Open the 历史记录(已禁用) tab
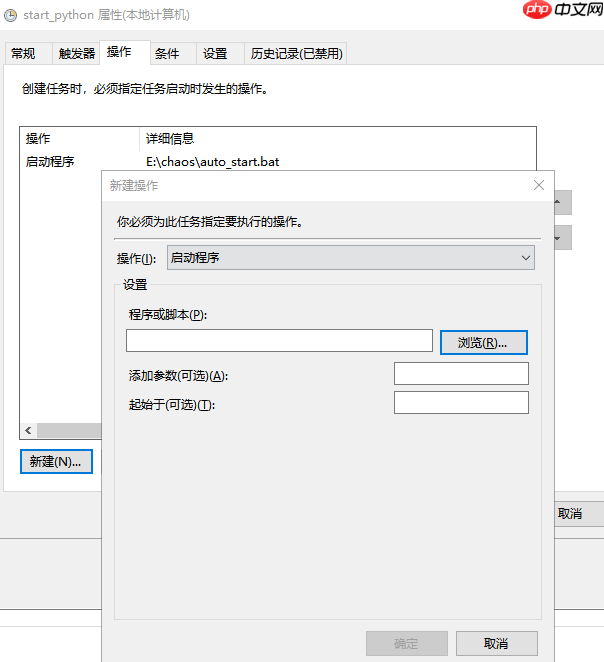Viewport: 604px width, 662px height. (295, 54)
